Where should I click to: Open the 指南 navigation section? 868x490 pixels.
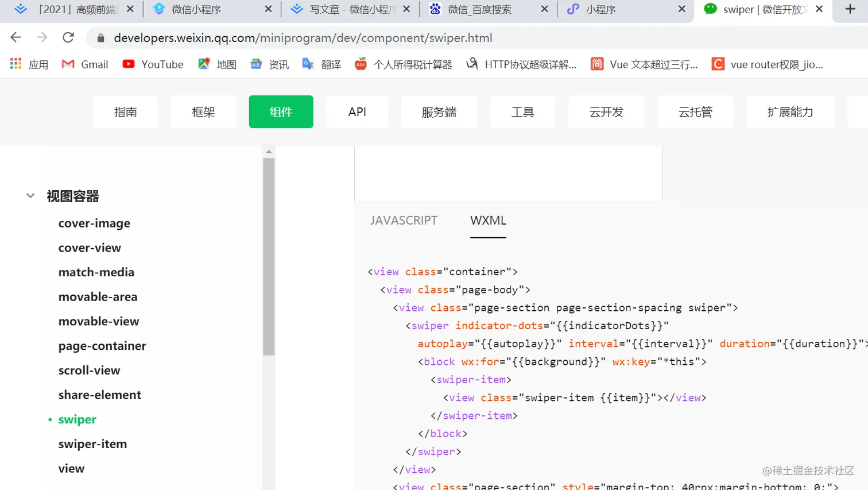pyautogui.click(x=125, y=111)
